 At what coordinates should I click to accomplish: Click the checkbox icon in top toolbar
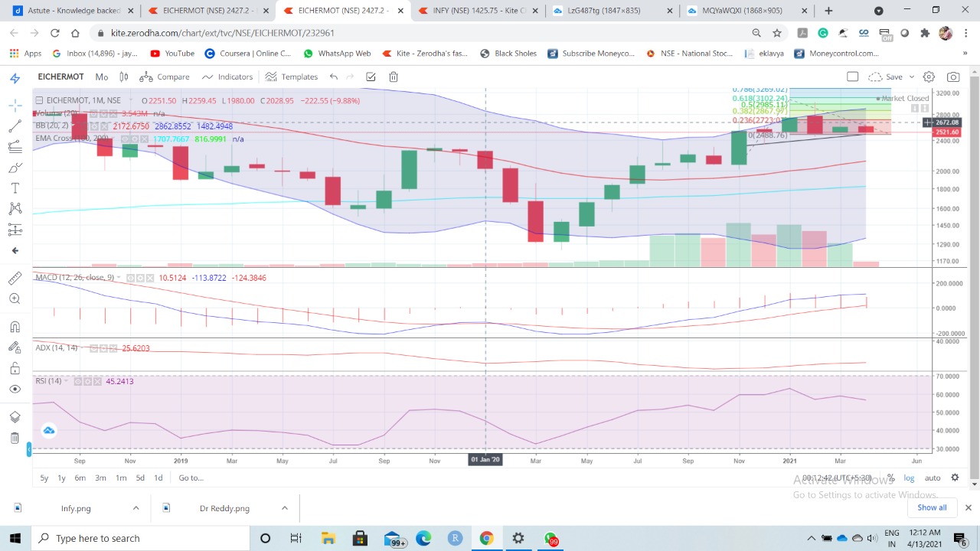[371, 77]
